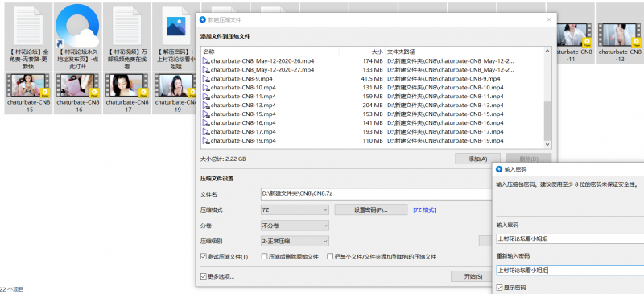Open the 分卷 不分卷 dropdown
The height and width of the screenshot is (294, 644).
pos(295,226)
